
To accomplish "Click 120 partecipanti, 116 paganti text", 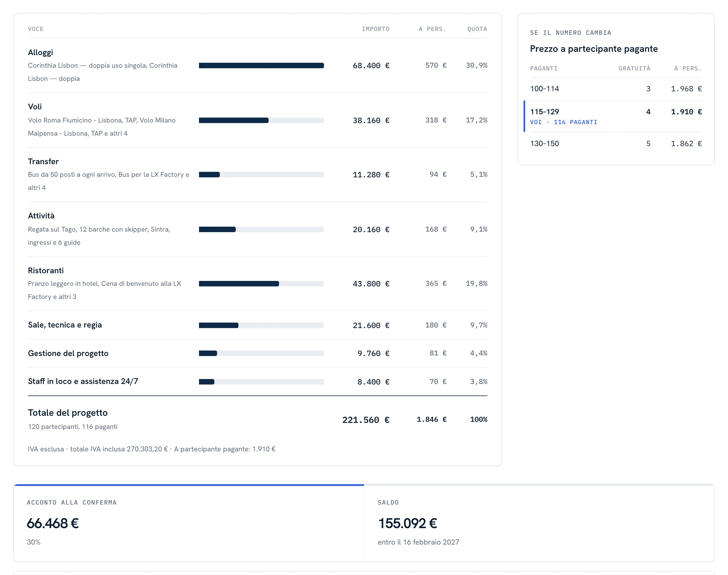I will 73,427.
